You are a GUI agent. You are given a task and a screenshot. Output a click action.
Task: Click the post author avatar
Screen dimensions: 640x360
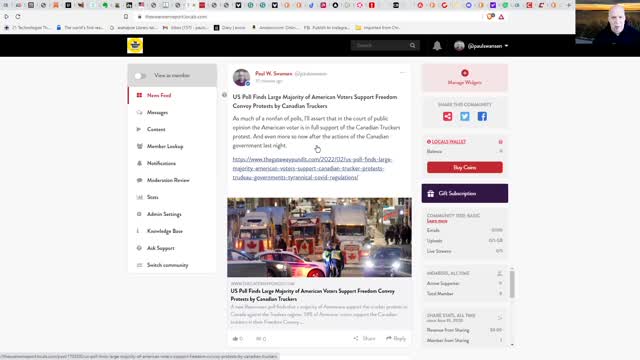pos(241,77)
